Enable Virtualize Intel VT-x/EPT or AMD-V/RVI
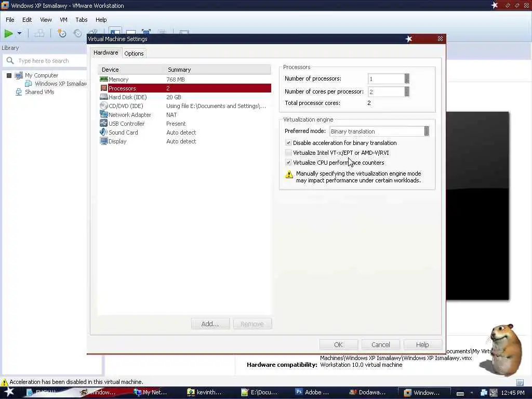 pos(288,153)
